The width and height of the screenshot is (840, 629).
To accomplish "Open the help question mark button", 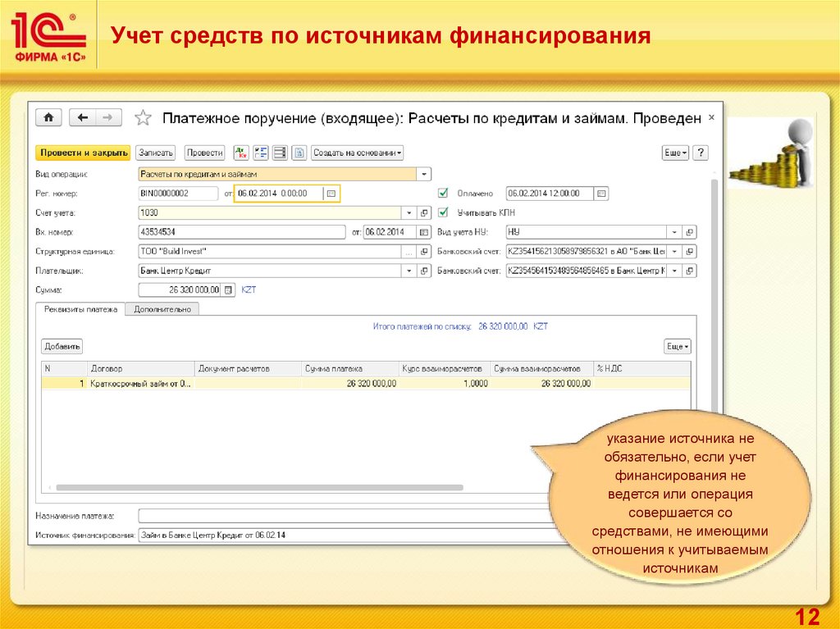I will (700, 153).
